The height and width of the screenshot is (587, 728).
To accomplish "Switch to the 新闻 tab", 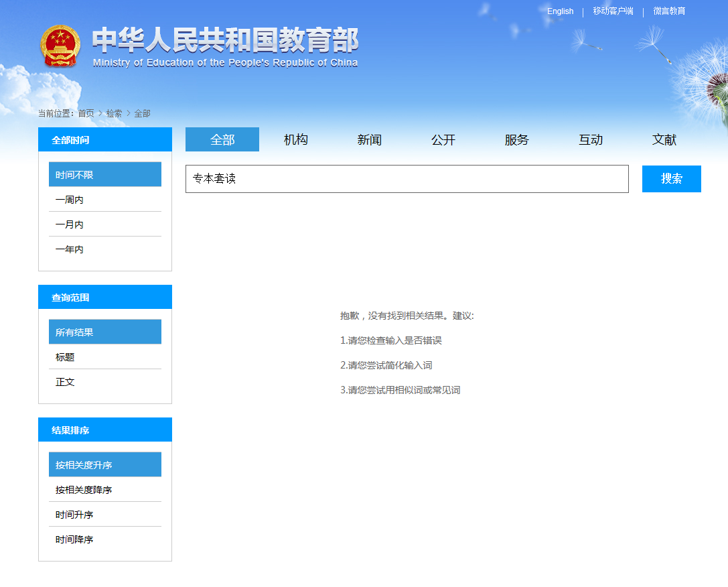I will pos(370,139).
